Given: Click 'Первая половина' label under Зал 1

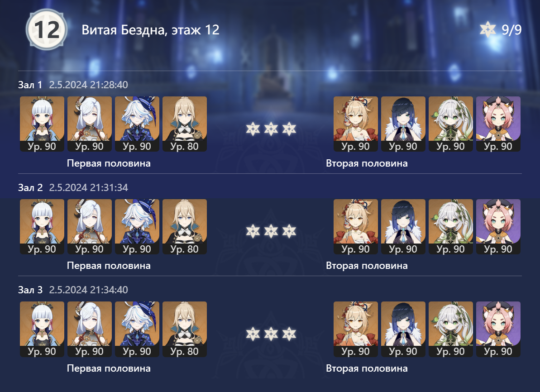Looking at the screenshot, I should (x=109, y=163).
